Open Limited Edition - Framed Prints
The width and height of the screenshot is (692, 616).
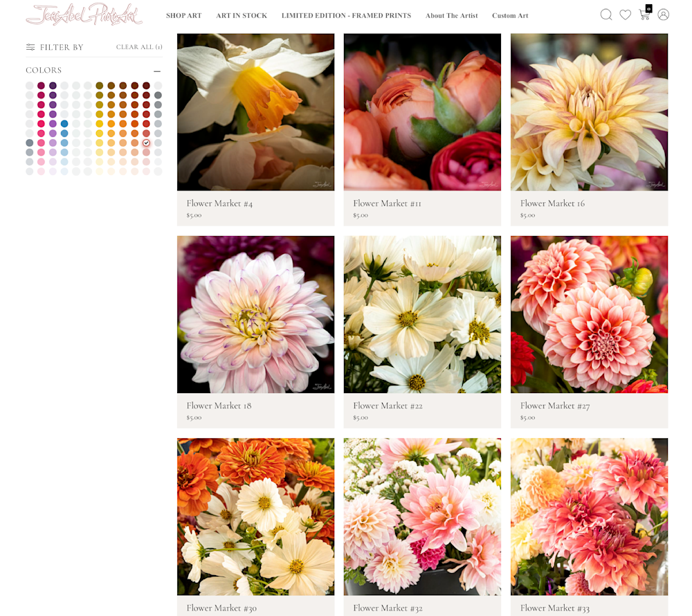point(346,15)
